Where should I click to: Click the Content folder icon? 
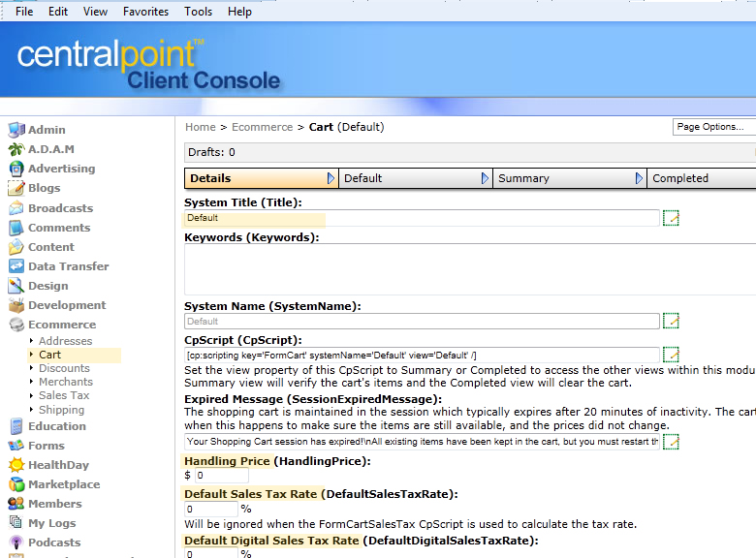coord(16,247)
